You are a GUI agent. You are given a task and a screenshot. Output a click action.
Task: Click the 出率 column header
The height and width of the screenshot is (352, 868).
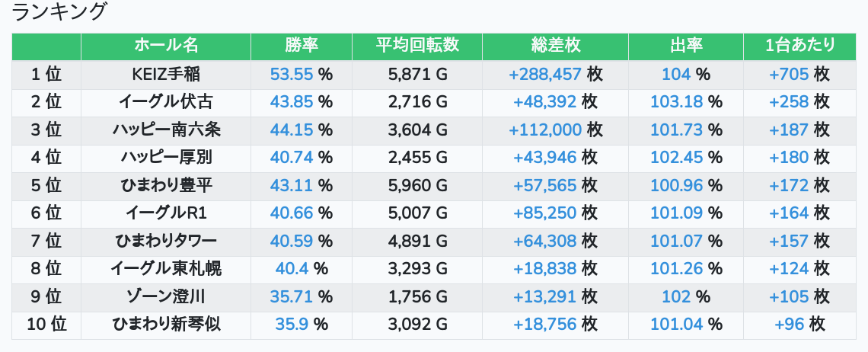click(x=686, y=46)
